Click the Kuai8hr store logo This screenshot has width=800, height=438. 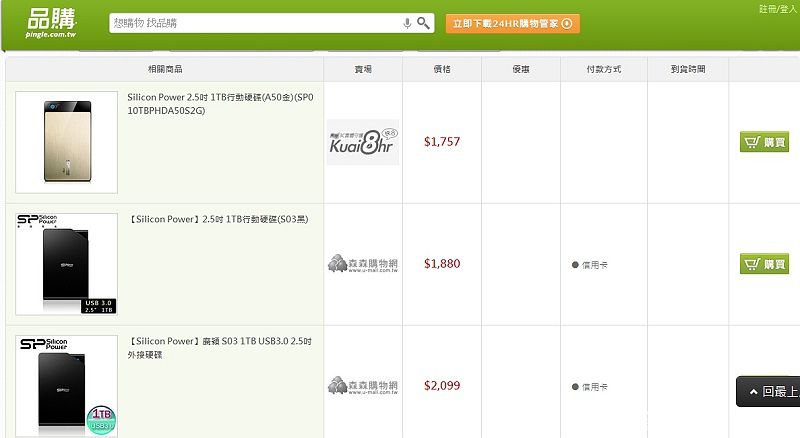pos(363,142)
